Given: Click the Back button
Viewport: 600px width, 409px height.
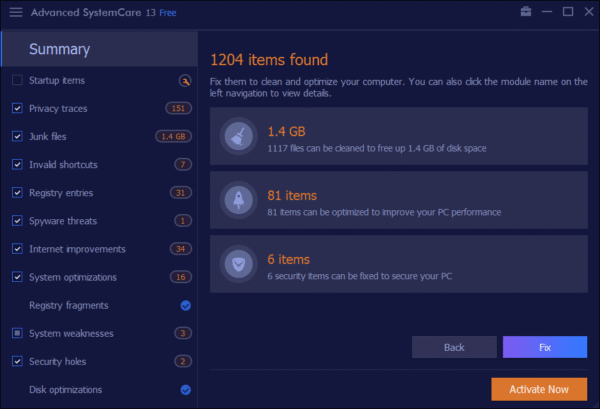Looking at the screenshot, I should tap(454, 347).
